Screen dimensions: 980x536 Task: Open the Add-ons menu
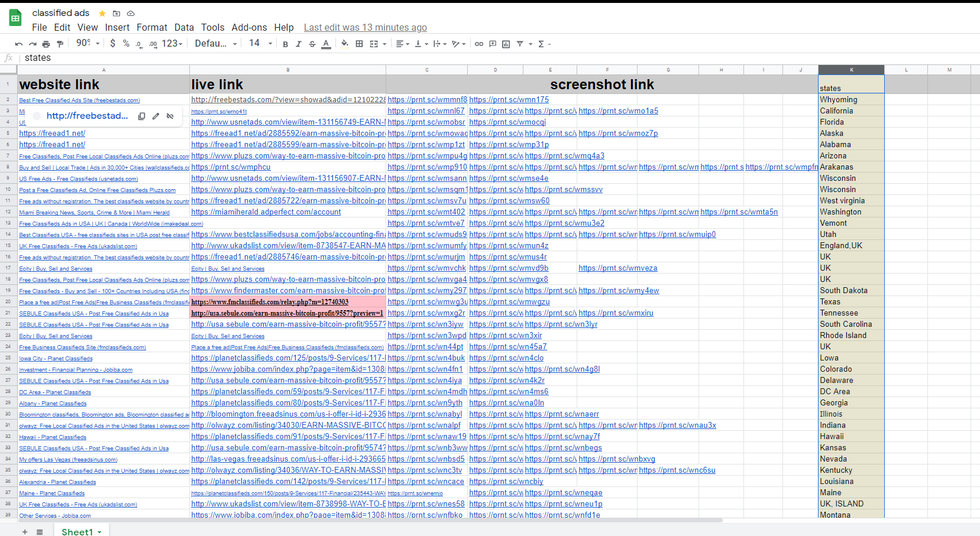pyautogui.click(x=249, y=27)
